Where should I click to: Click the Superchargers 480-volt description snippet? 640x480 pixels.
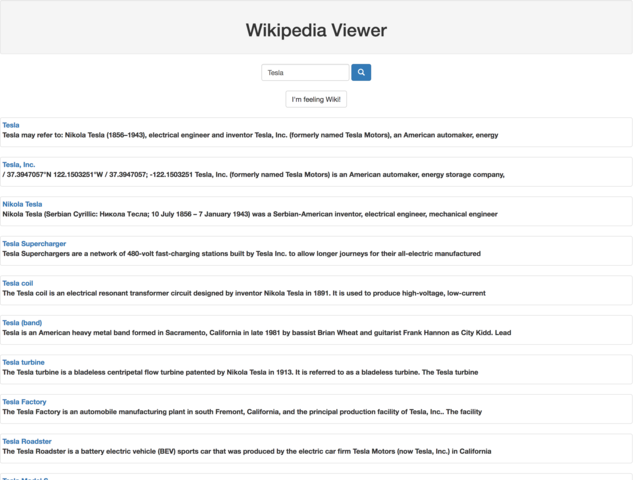pyautogui.click(x=241, y=254)
